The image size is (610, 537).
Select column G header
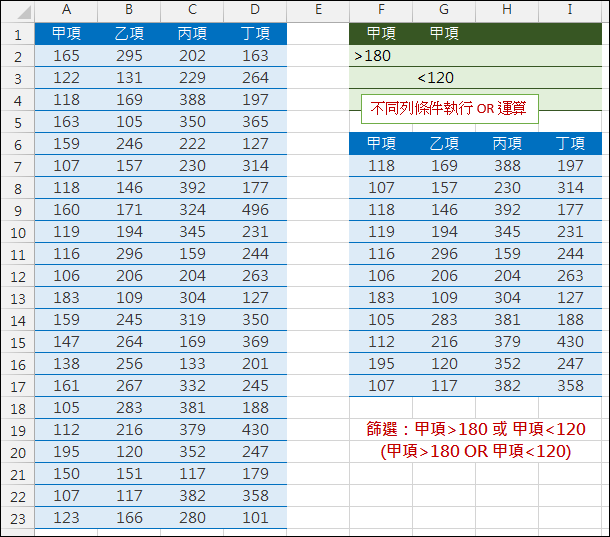[444, 10]
